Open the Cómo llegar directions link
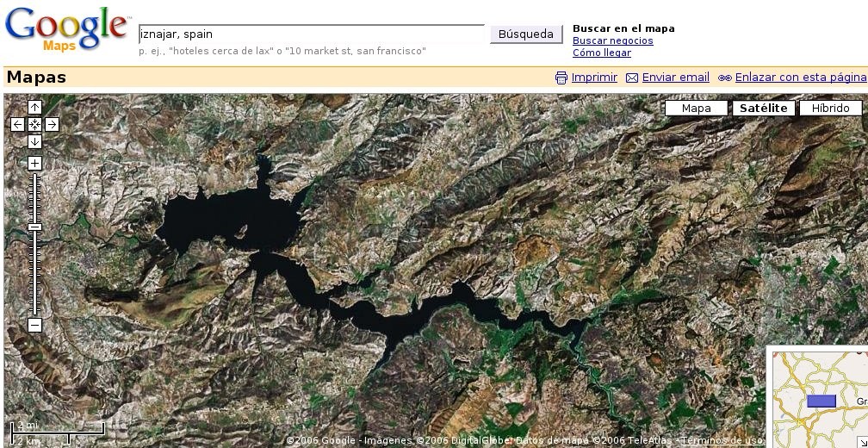 click(601, 53)
